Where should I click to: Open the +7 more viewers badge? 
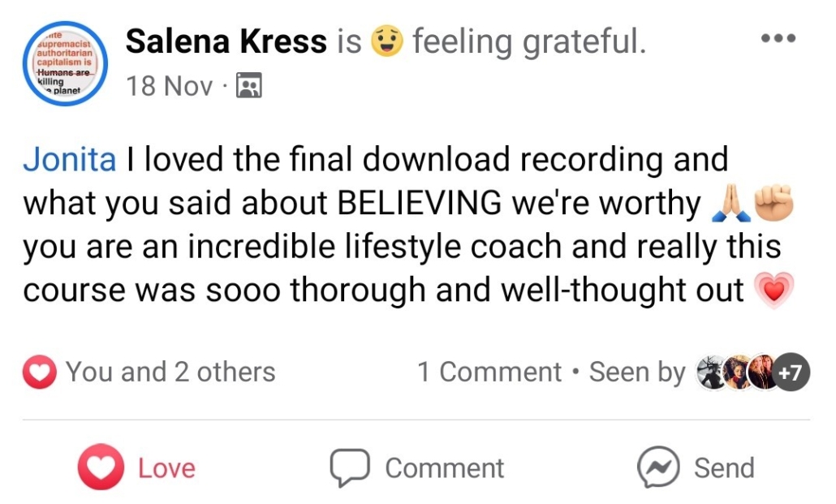(790, 373)
